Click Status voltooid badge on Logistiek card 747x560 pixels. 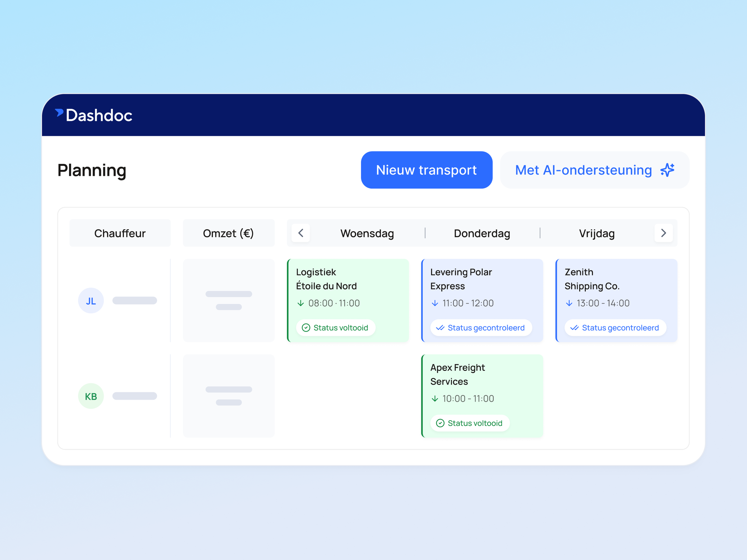point(336,327)
